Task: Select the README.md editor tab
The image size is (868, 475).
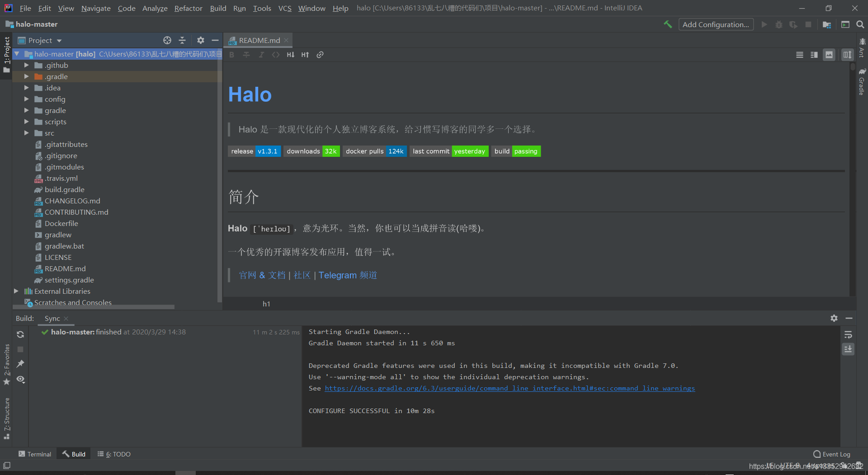Action: (x=259, y=40)
